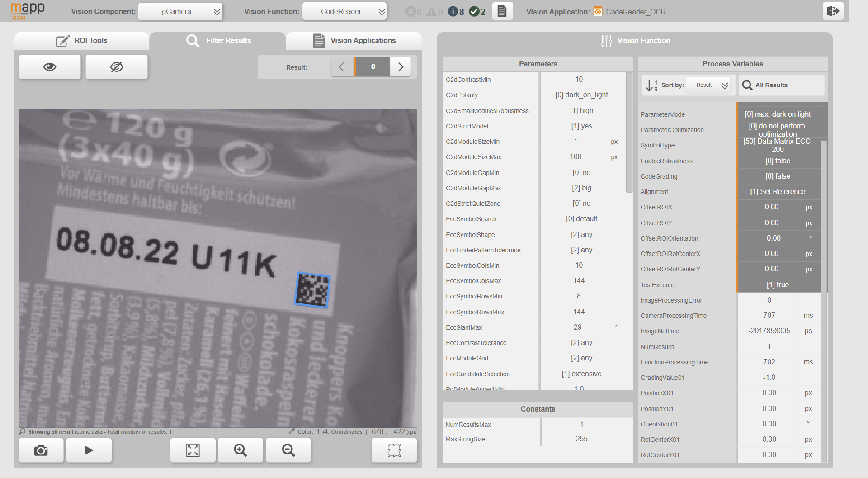Change EccCandidateSelection extensive value
The image size is (868, 478).
point(583,374)
